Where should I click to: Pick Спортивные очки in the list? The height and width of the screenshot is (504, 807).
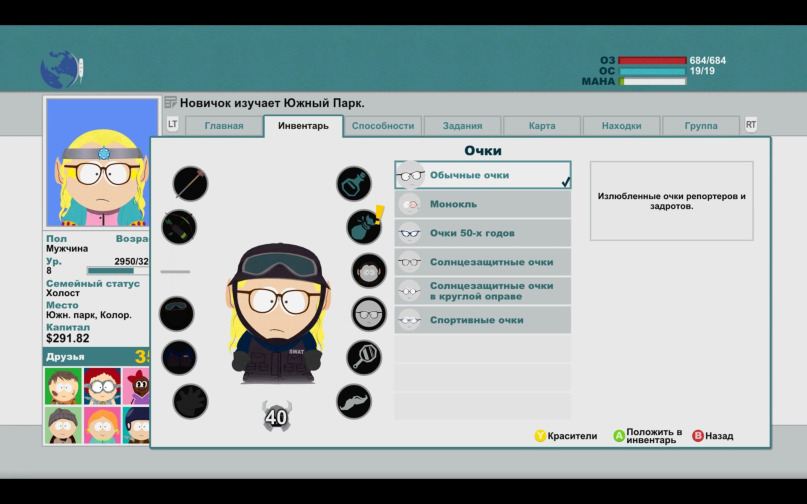(483, 320)
